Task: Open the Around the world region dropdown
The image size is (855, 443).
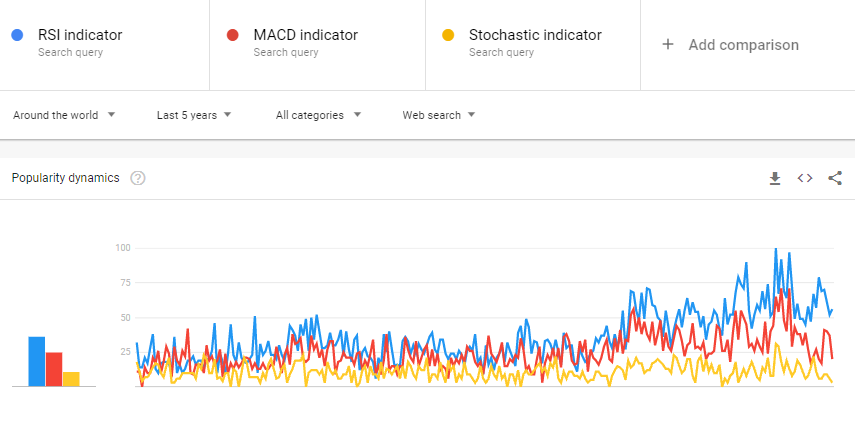Action: (64, 115)
